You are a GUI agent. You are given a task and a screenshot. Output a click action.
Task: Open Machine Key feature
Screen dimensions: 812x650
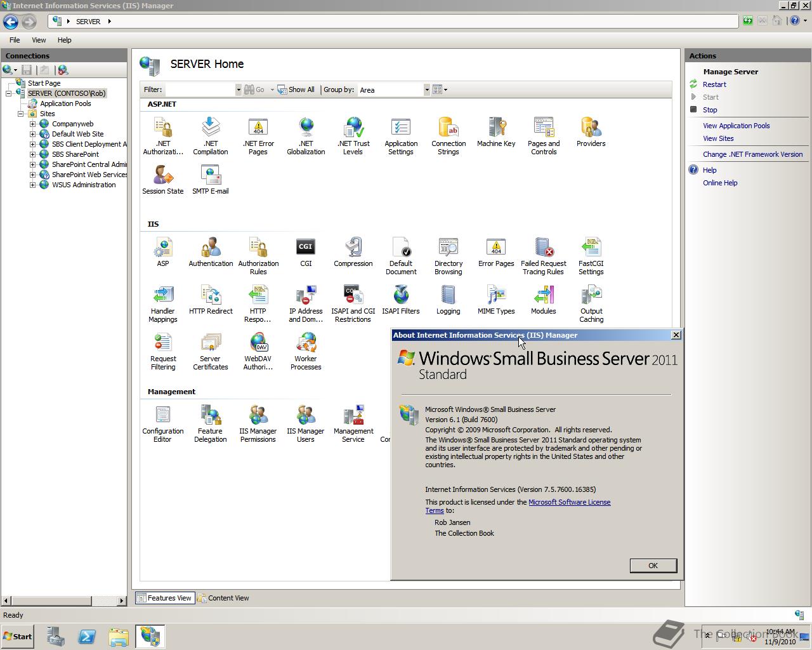[x=496, y=132]
